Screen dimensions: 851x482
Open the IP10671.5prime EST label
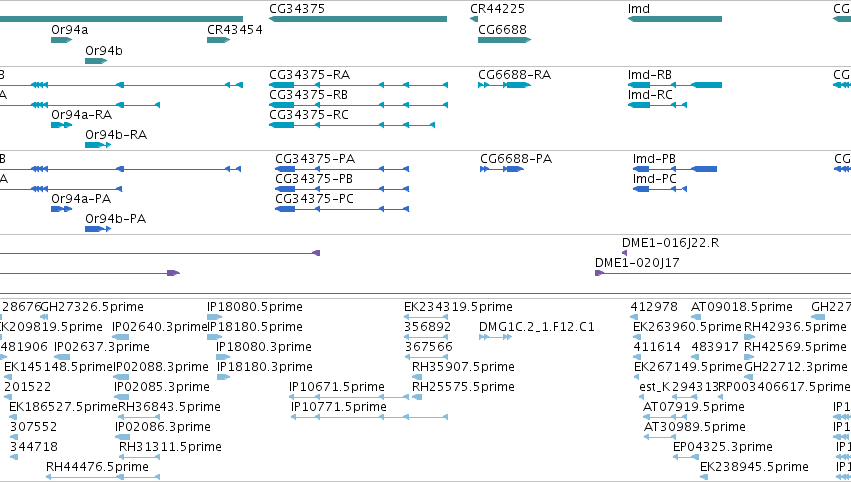(x=336, y=386)
